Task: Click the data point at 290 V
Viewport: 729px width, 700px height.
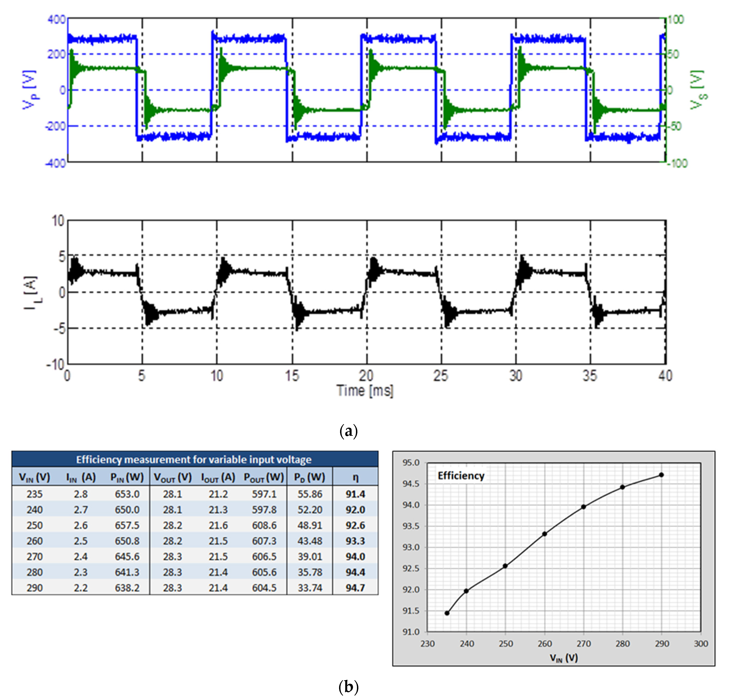Action: [x=661, y=475]
